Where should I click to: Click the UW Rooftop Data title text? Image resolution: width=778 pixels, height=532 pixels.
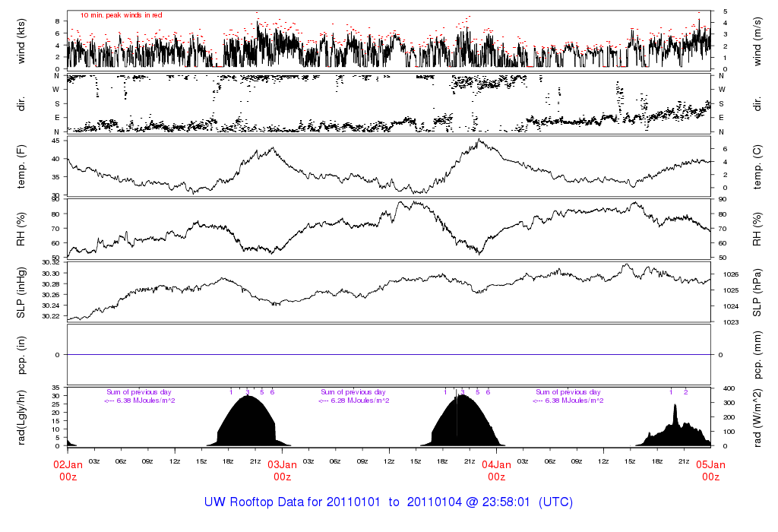click(x=388, y=502)
